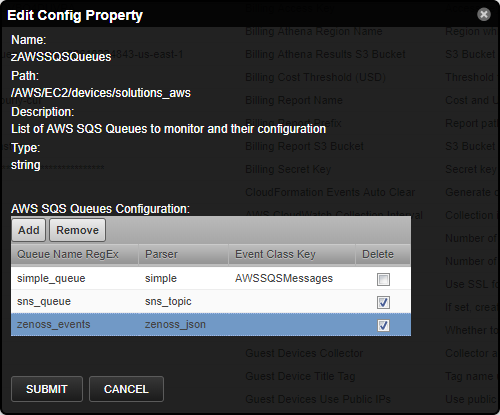This screenshot has width=500, height=415.
Task: Click Billing Secret Key in background list
Action: [x=288, y=169]
